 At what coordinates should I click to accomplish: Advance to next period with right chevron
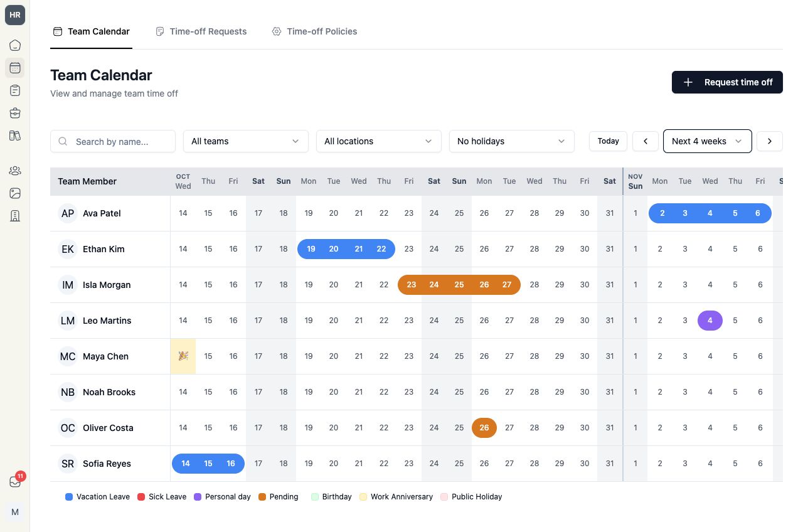coord(770,141)
